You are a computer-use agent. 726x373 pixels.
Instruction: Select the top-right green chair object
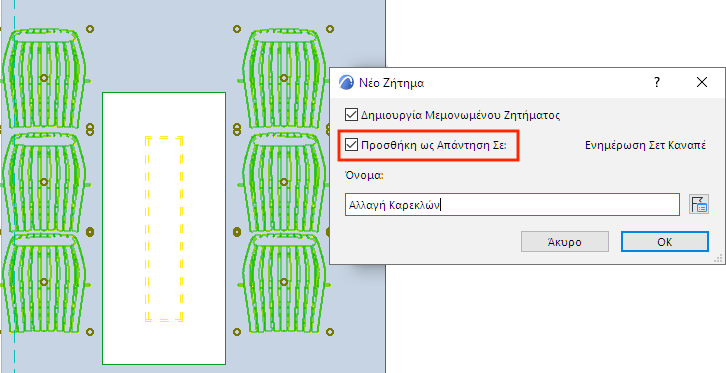tap(284, 78)
